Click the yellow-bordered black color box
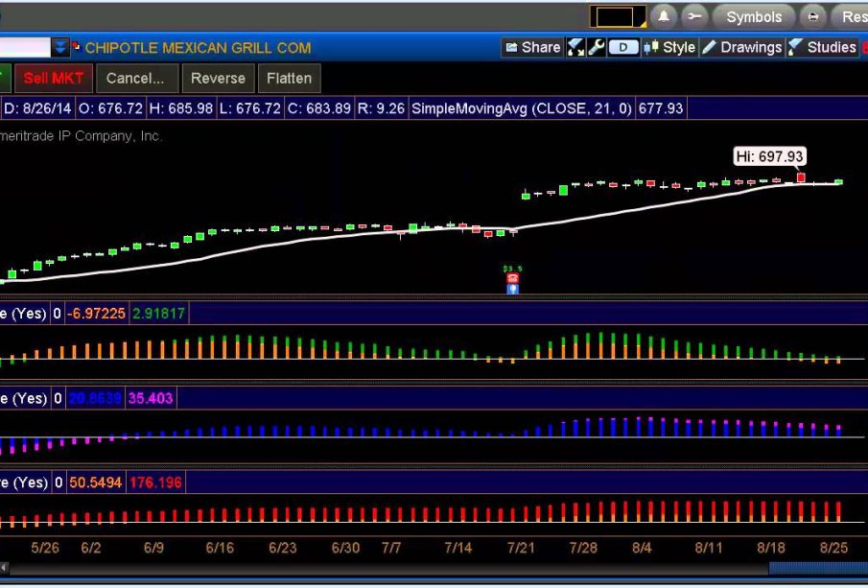 [618, 17]
